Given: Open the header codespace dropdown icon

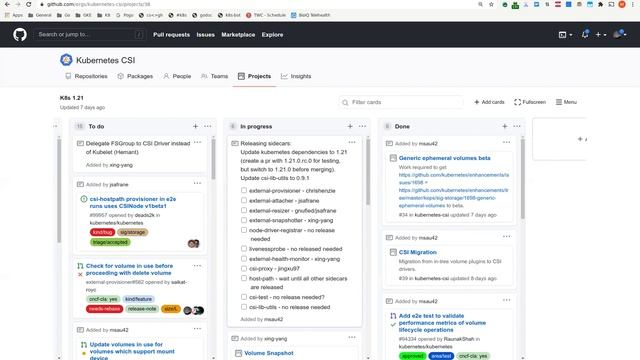Looking at the screenshot, I should (565, 35).
